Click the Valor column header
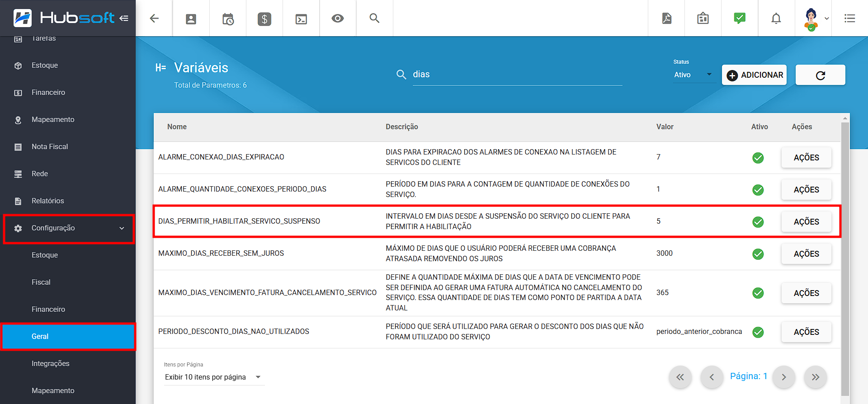868x404 pixels. click(x=665, y=127)
